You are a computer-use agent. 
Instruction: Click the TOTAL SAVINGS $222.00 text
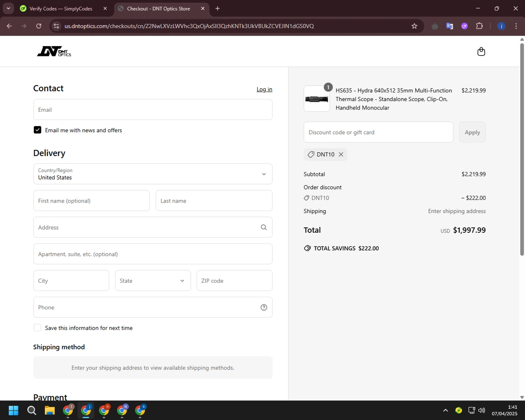(346, 248)
